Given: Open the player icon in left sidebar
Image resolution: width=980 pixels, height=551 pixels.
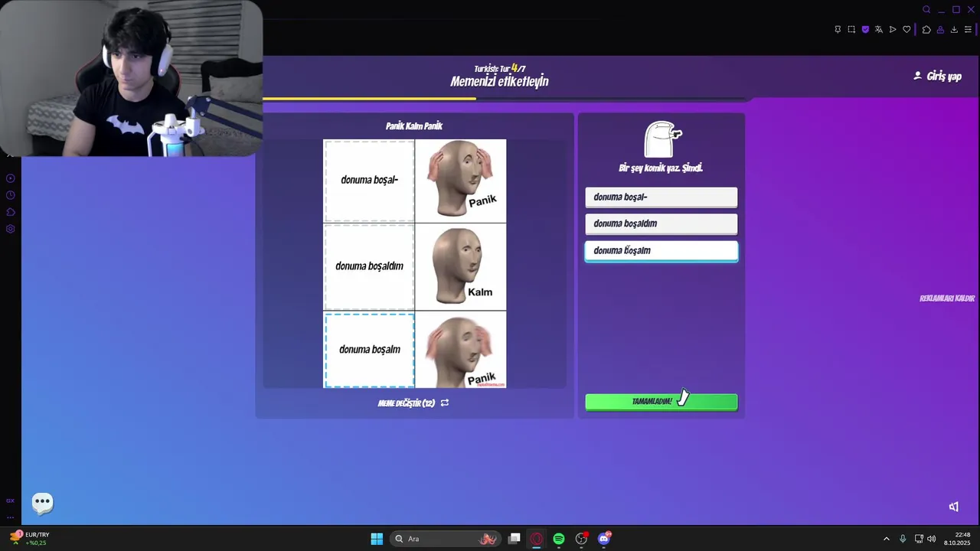Looking at the screenshot, I should pos(11,178).
